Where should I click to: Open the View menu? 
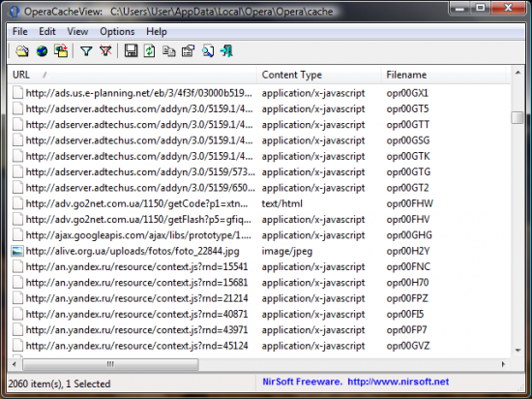point(77,32)
